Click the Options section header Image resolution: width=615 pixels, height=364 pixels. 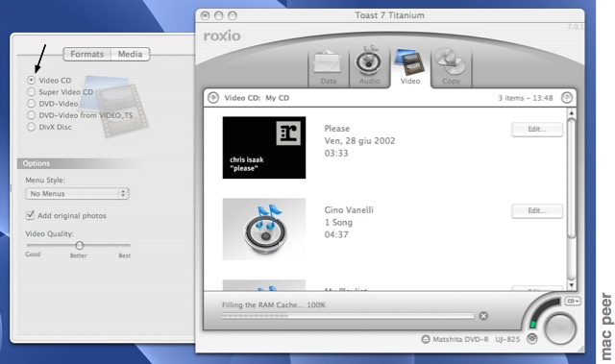79,163
